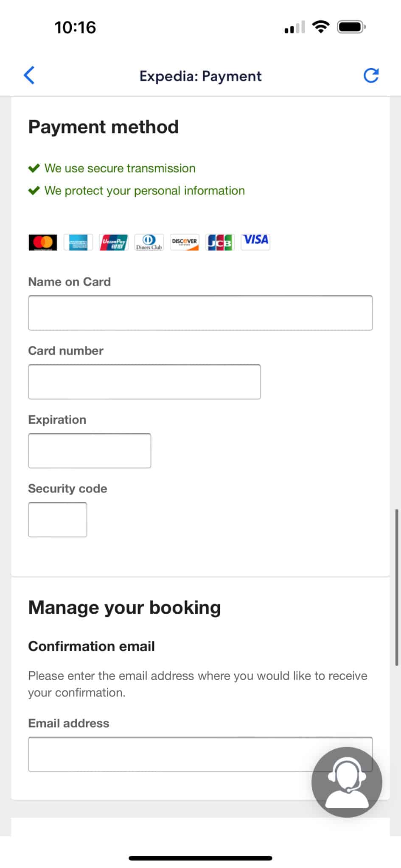Click the Name on Card field

pos(200,312)
